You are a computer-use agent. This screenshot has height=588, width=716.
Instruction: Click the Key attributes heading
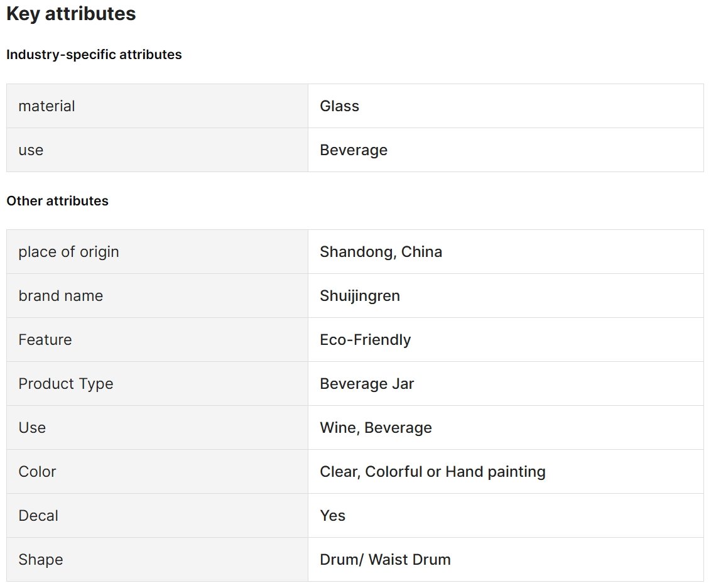pos(71,14)
